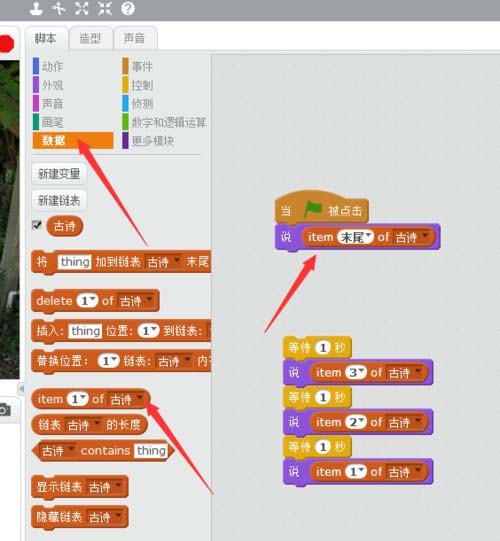500x541 pixels.
Task: Open the index 1 dropdown in the last 说 block
Action: click(356, 472)
